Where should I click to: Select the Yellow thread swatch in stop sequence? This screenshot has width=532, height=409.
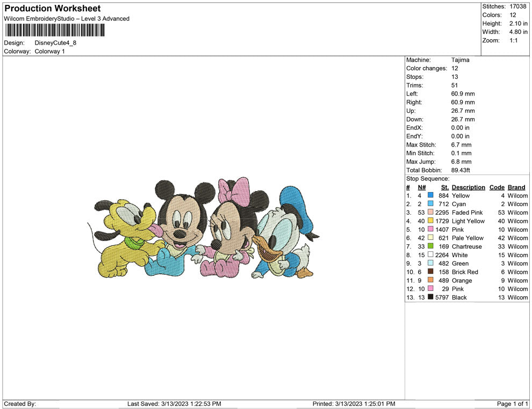click(431, 195)
